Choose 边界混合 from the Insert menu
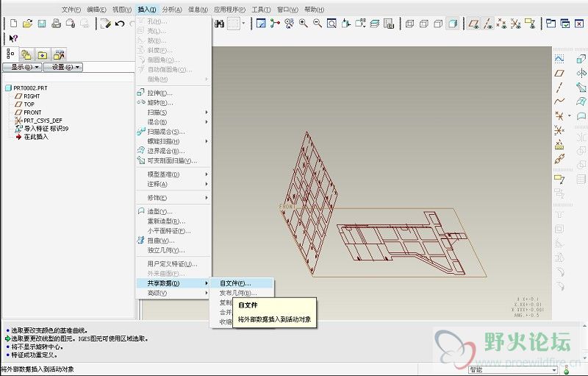 click(173, 151)
